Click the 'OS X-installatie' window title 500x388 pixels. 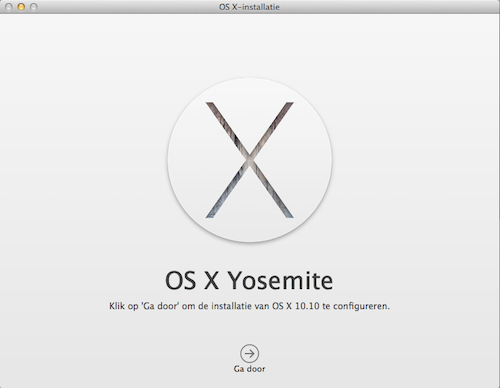click(x=249, y=7)
